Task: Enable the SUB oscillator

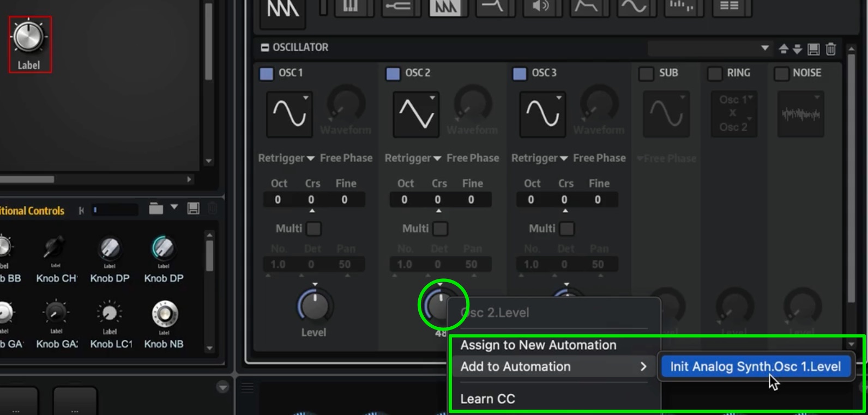Action: 646,74
